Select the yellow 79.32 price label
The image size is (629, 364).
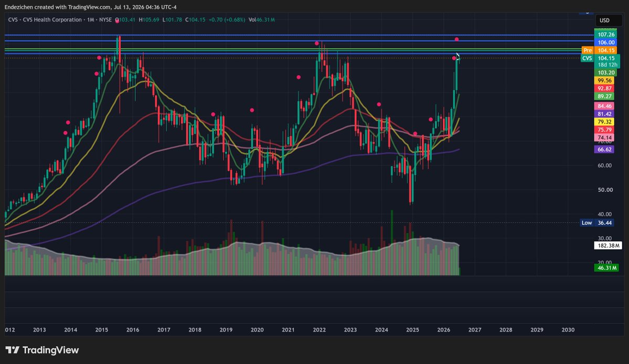tap(604, 122)
